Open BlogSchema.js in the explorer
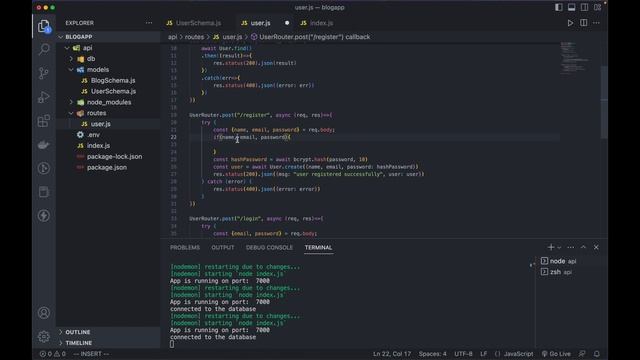Image resolution: width=640 pixels, height=360 pixels. [x=108, y=80]
